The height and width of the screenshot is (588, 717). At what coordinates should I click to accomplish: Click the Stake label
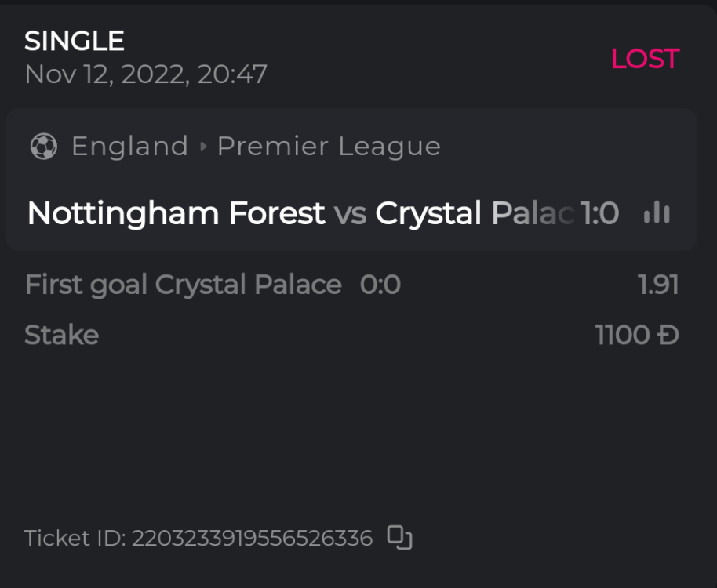point(61,336)
